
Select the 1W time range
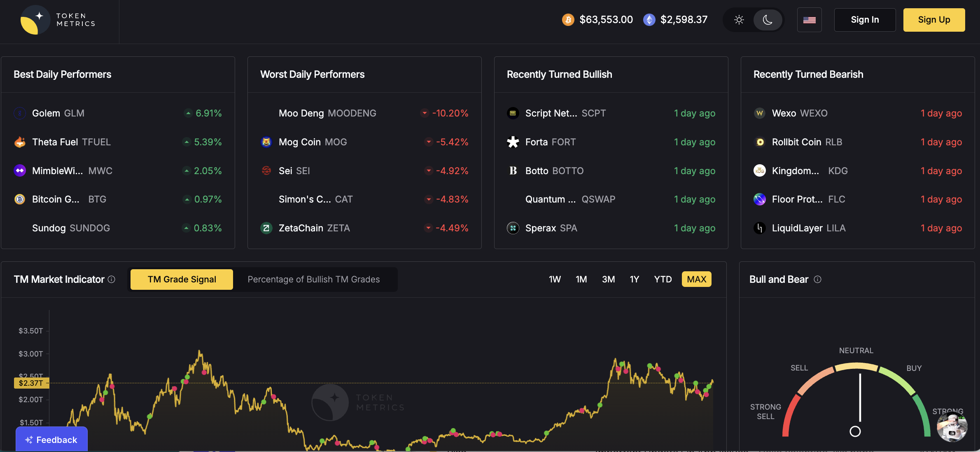coord(555,280)
